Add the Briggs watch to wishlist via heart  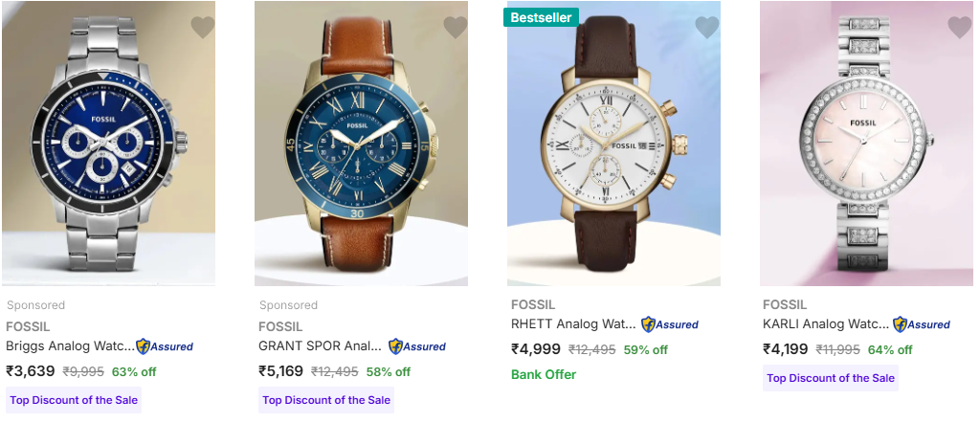203,27
